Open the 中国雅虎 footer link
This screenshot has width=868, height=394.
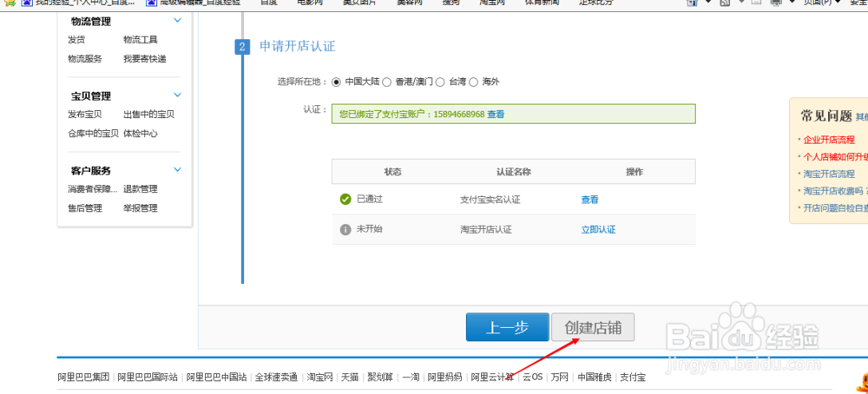pyautogui.click(x=595, y=378)
